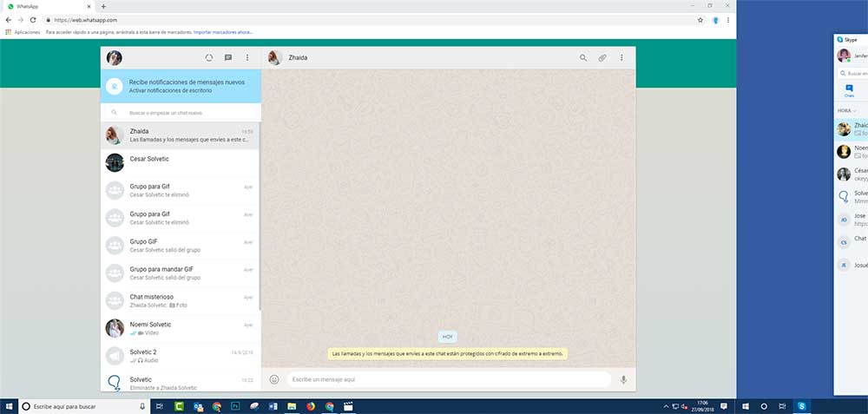Open Photoshop from the taskbar

235,406
